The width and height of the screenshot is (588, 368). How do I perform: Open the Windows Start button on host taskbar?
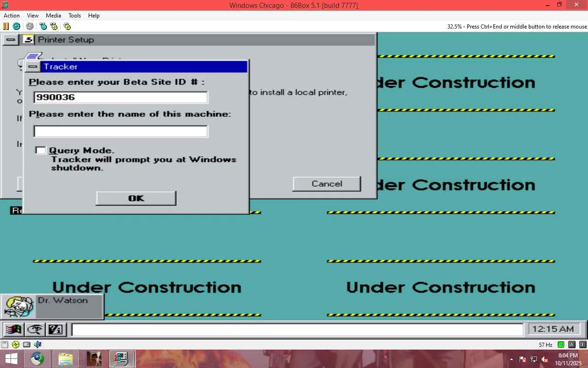click(x=11, y=359)
